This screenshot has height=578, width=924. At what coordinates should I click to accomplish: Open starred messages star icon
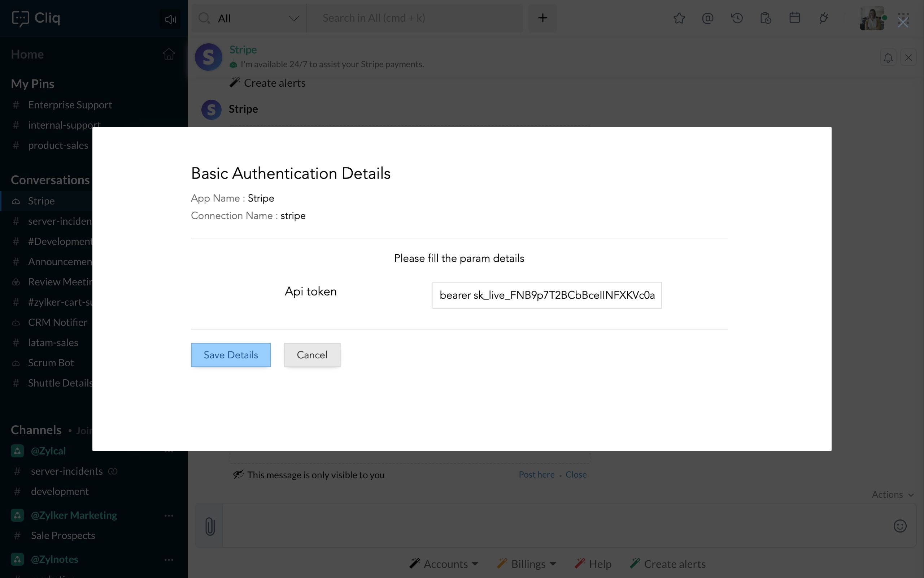click(679, 18)
